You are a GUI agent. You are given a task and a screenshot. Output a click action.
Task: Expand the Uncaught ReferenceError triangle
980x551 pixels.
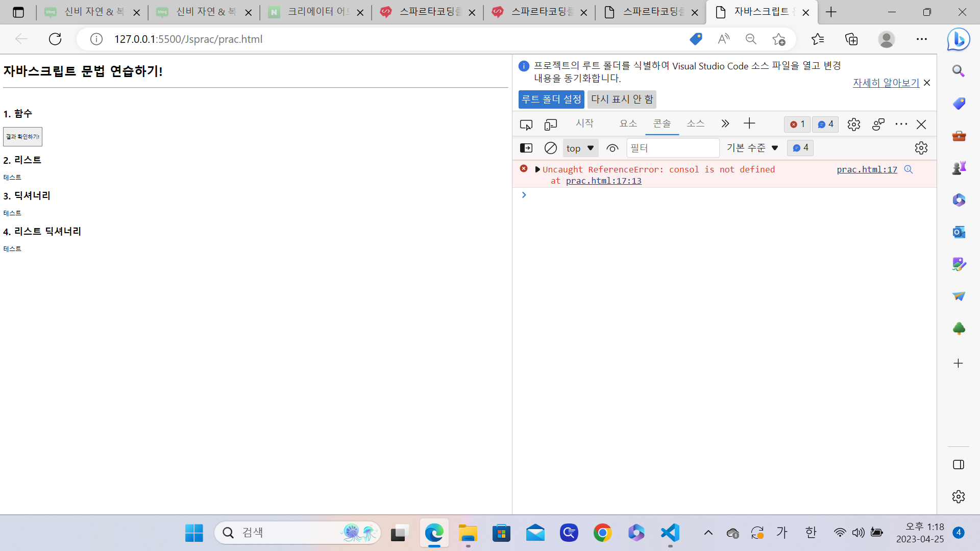pyautogui.click(x=537, y=169)
